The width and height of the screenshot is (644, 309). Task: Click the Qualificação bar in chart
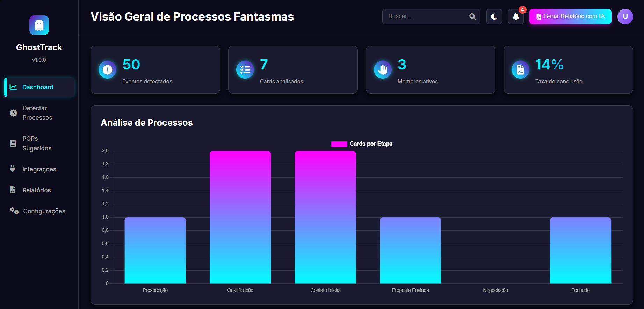[240, 216]
